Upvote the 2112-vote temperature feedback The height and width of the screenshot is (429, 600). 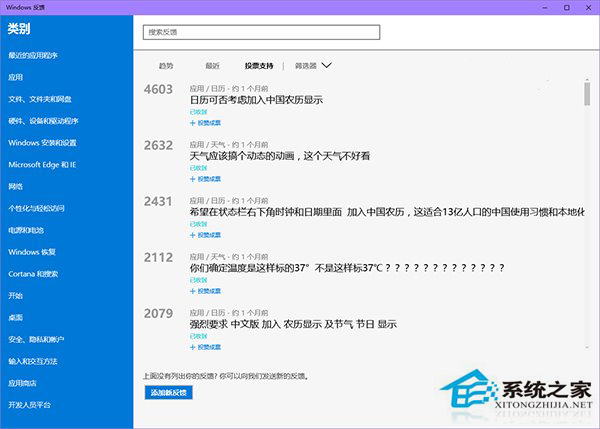coord(205,291)
